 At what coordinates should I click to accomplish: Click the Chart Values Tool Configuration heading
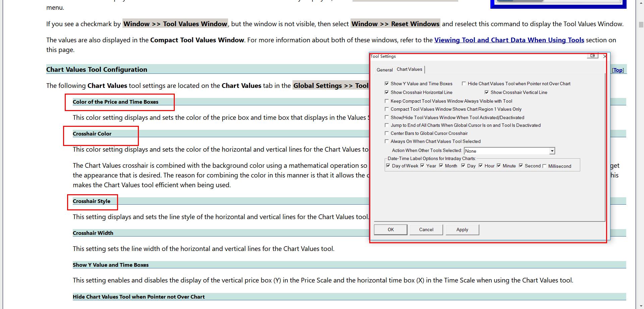point(97,69)
